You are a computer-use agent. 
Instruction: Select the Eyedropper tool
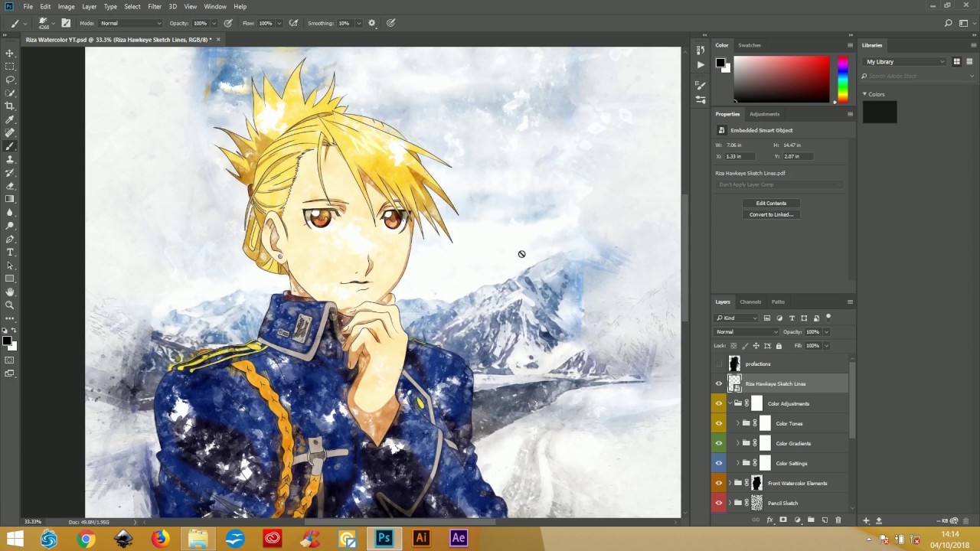(x=10, y=119)
